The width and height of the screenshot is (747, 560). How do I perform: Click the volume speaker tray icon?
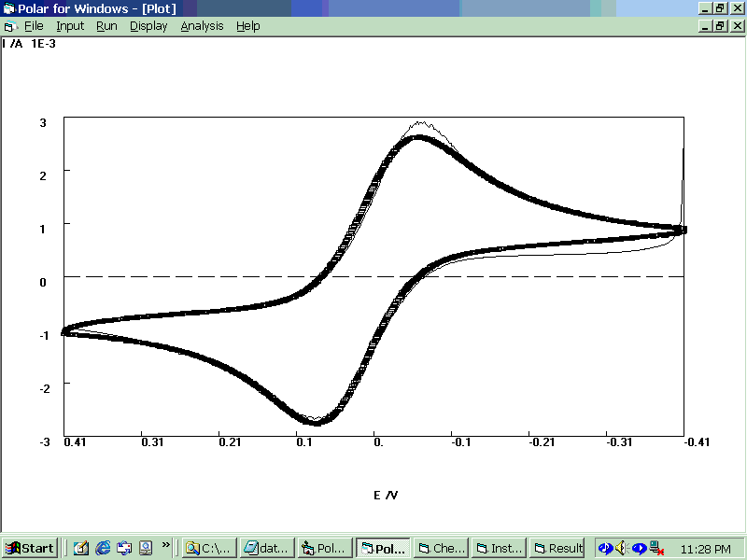(622, 548)
